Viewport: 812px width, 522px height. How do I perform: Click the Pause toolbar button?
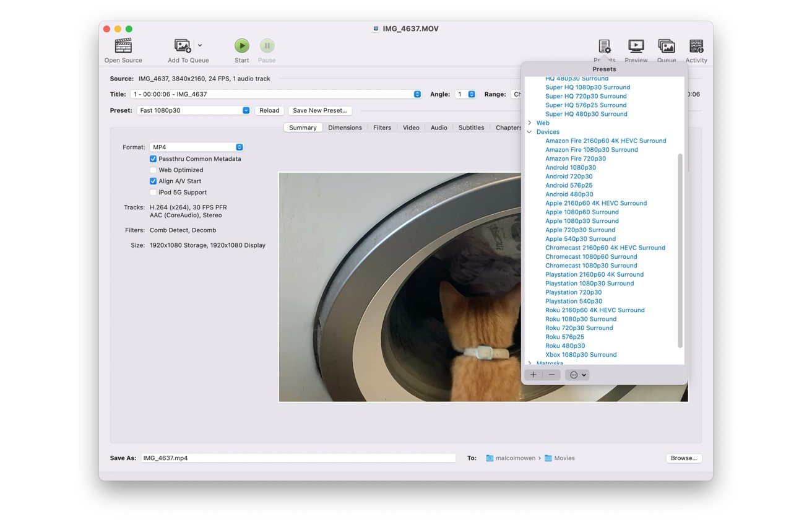[267, 46]
